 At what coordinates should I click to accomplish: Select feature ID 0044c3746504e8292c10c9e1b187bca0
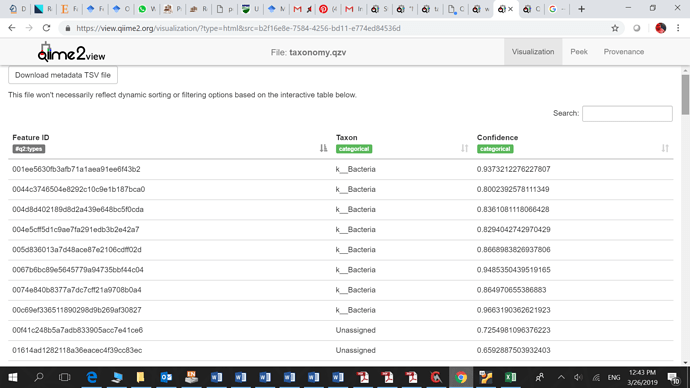[78, 190]
